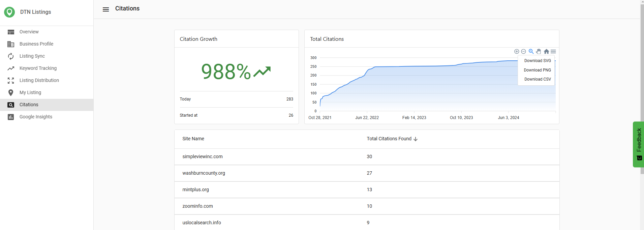Click the Site Name column header
This screenshot has height=230, width=644.
(193, 139)
